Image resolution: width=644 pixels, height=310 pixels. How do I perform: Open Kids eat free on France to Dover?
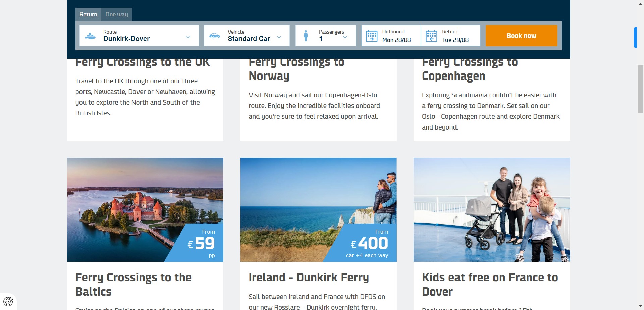[490, 284]
